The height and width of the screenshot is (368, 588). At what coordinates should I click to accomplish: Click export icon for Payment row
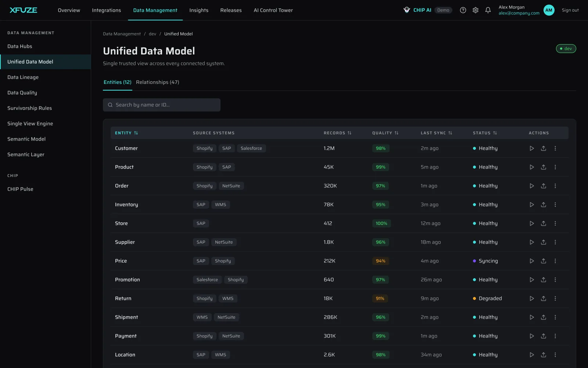pos(544,336)
